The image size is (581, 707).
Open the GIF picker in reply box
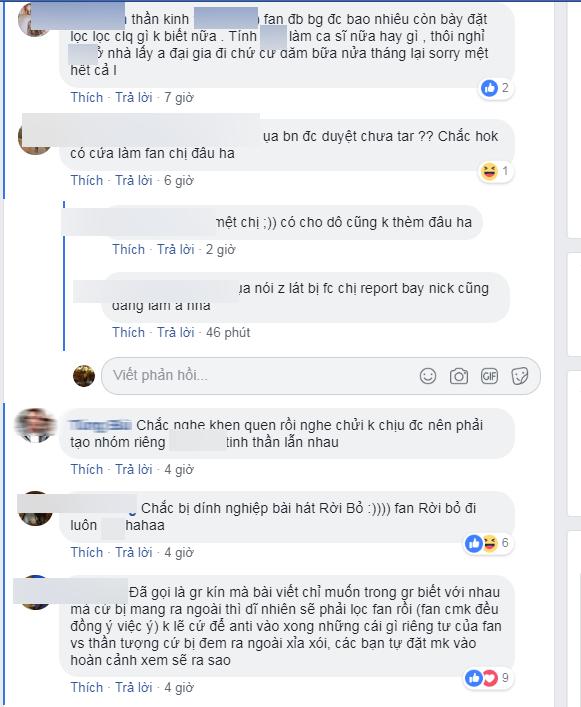pos(489,376)
